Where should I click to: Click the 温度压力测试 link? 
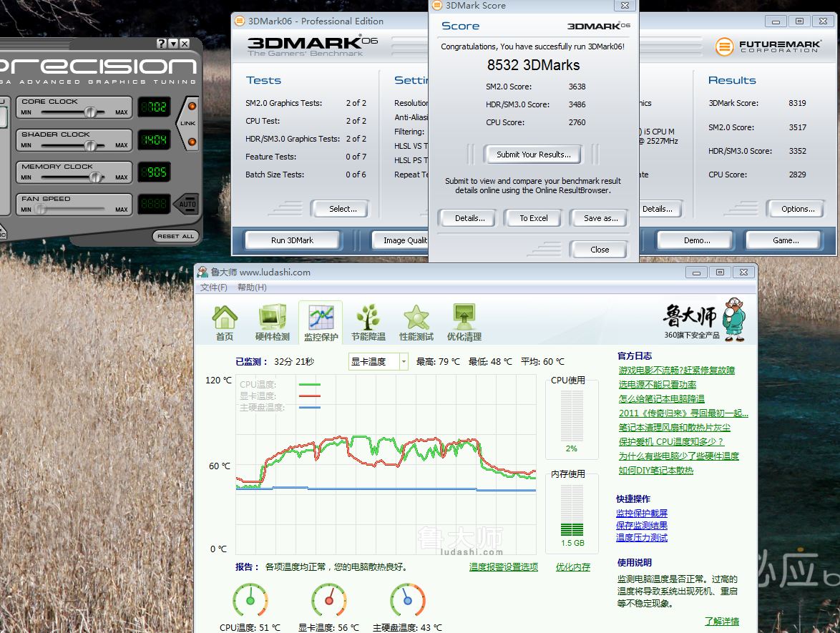click(642, 538)
